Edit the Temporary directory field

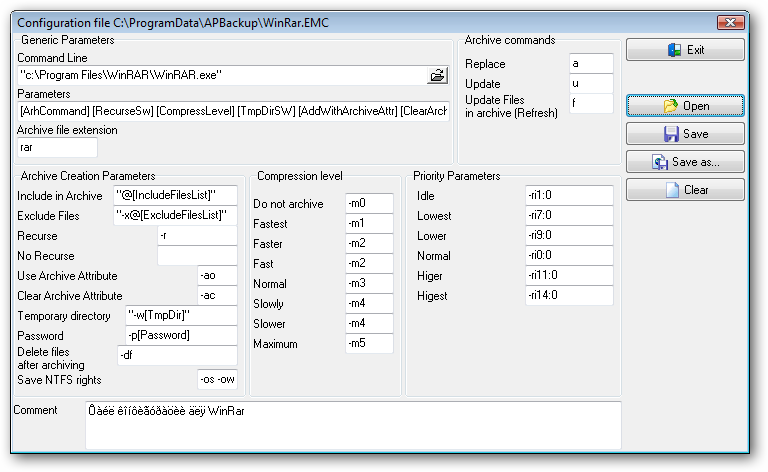pos(182,316)
